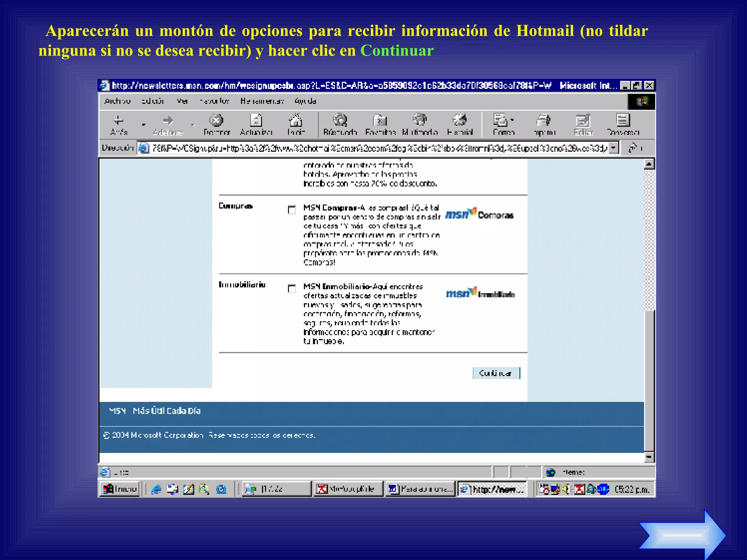Click the show desktop quick launch icon
The image size is (747, 560).
[x=173, y=489]
